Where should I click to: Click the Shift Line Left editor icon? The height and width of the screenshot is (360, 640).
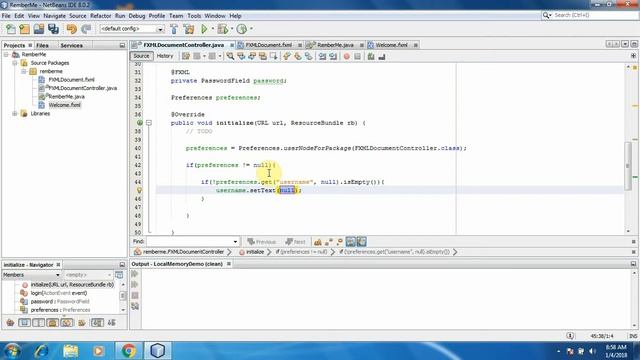pos(322,56)
